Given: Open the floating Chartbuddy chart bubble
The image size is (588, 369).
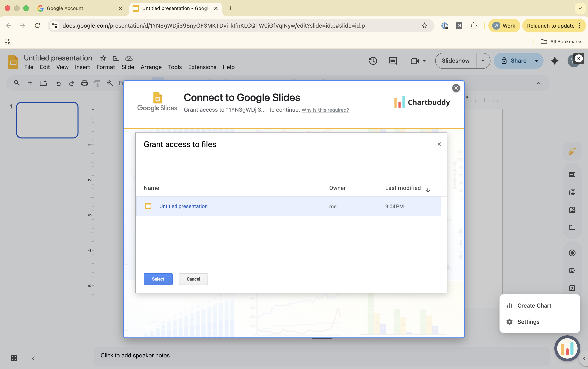Looking at the screenshot, I should 567,349.
